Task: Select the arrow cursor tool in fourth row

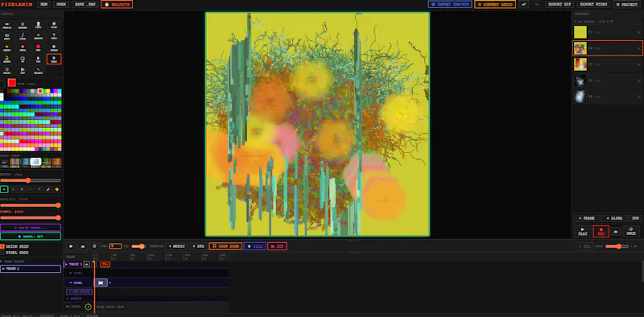Action: click(38, 59)
